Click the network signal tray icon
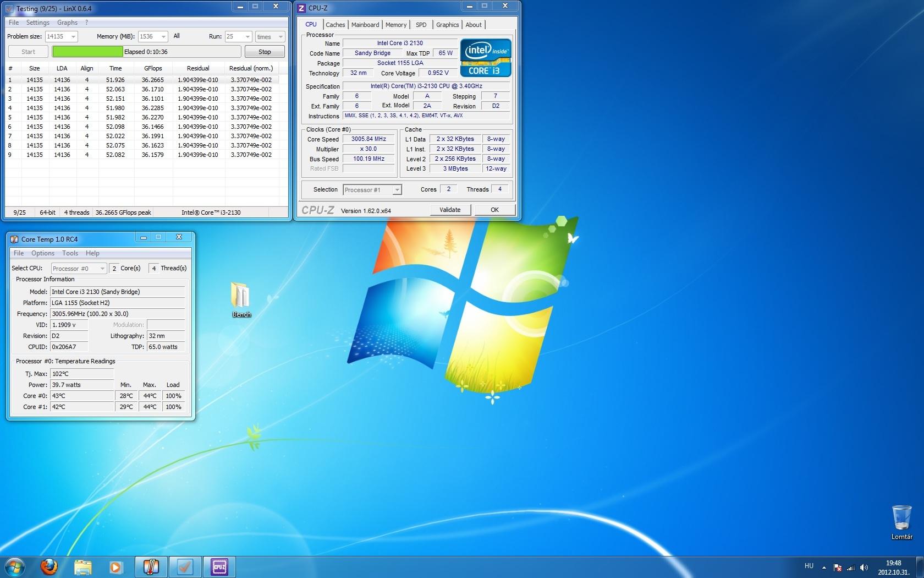This screenshot has width=924, height=578. click(851, 567)
